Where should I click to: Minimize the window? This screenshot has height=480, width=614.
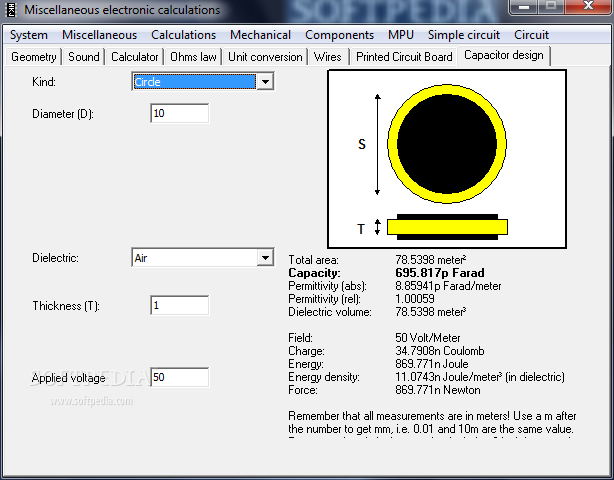tap(524, 7)
